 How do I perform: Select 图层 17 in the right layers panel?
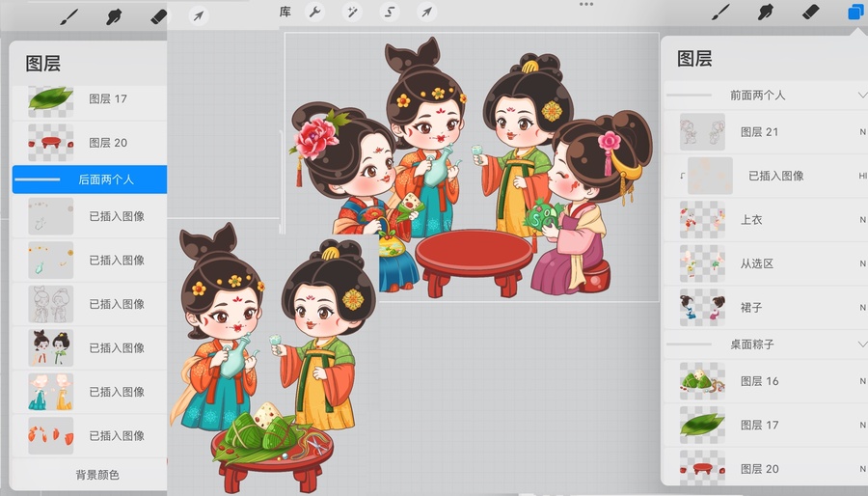(765, 426)
